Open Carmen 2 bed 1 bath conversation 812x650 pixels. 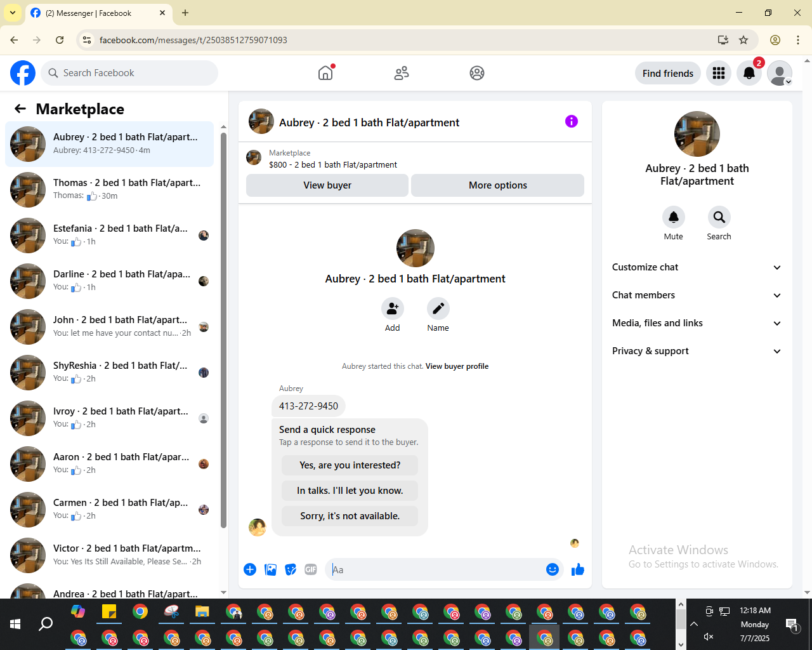pos(110,509)
